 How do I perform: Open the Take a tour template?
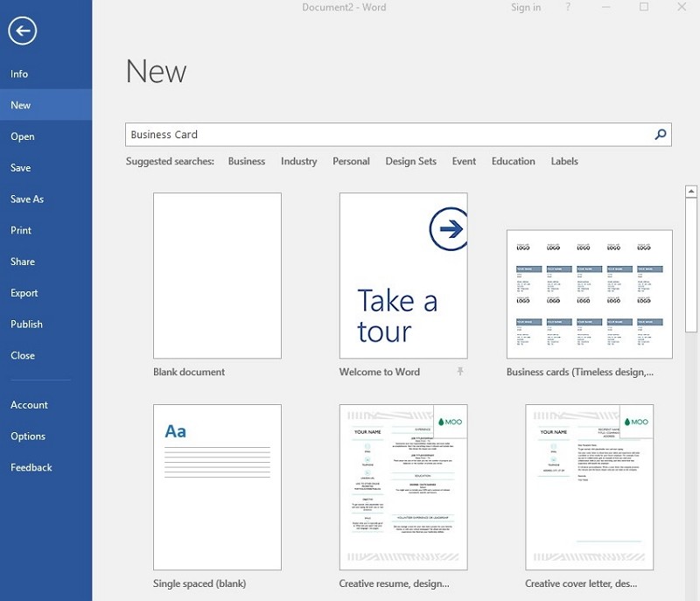coord(403,276)
